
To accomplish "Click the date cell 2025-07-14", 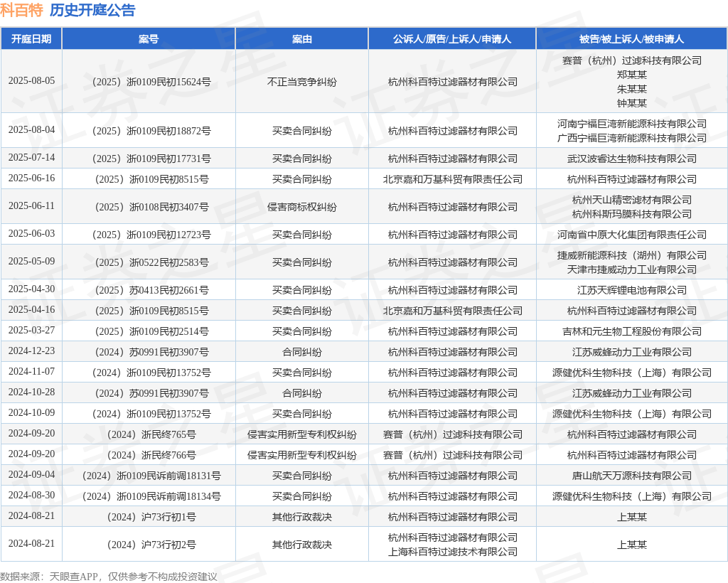I will 31,158.
